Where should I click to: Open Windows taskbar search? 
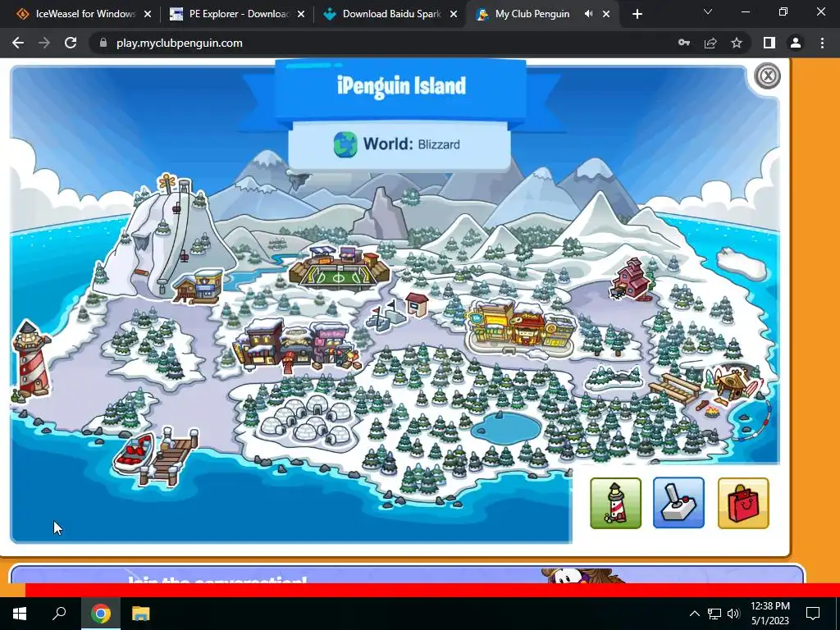59,613
